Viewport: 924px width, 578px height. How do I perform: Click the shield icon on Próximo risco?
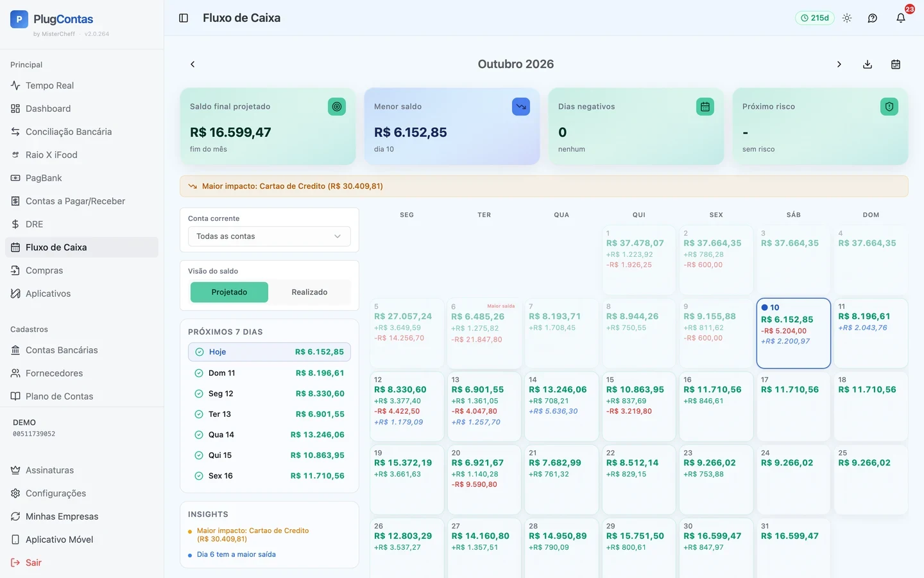point(889,107)
